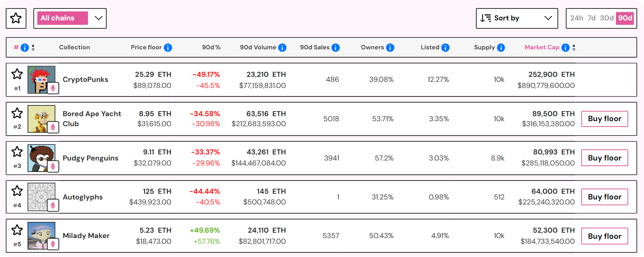Click the Listed column info icon
The height and width of the screenshot is (257, 644).
(445, 48)
